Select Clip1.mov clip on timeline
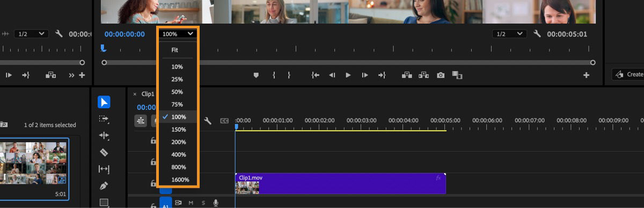 pos(340,183)
